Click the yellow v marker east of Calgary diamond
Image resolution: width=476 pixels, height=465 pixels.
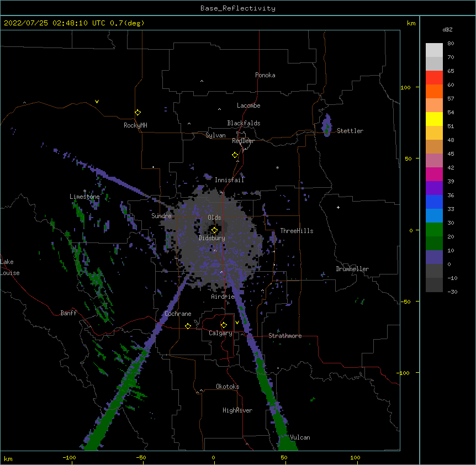click(237, 323)
